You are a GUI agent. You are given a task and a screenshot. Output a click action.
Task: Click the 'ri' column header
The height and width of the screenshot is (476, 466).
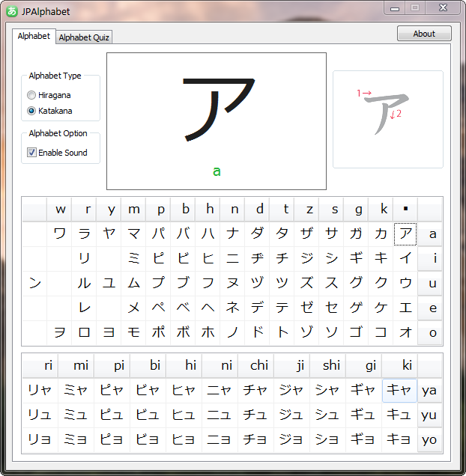click(x=40, y=365)
